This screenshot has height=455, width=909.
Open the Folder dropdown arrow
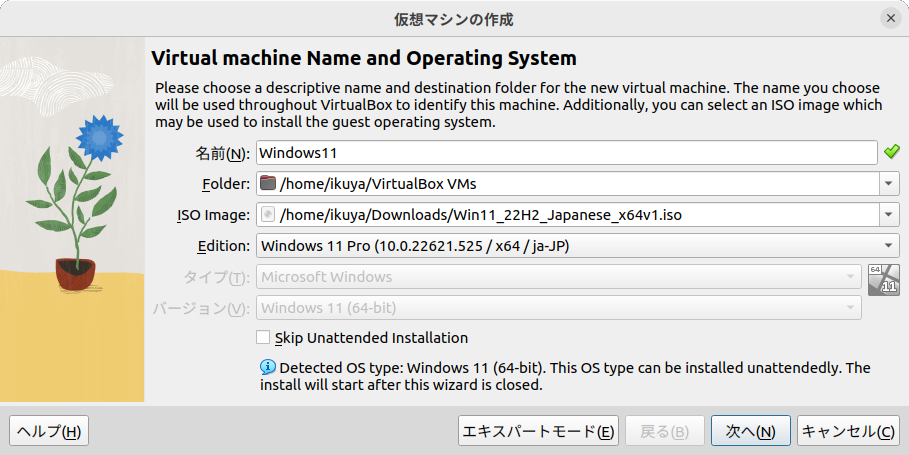click(x=889, y=184)
